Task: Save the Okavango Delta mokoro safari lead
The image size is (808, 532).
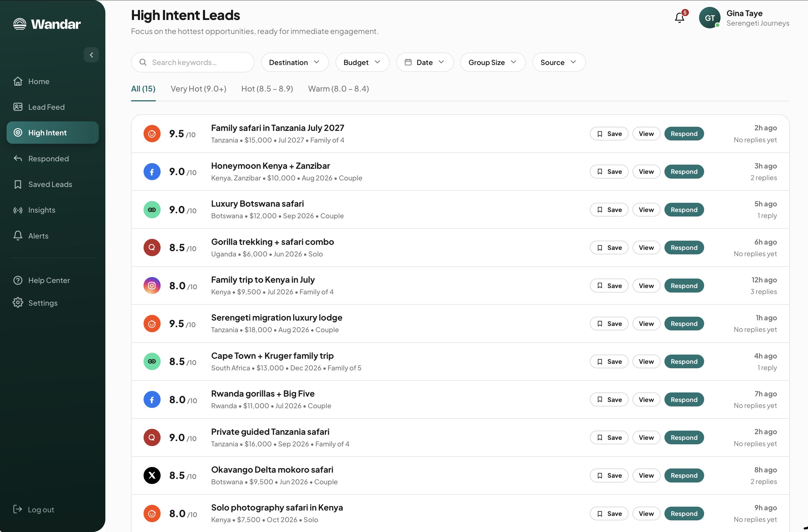Action: pos(609,475)
